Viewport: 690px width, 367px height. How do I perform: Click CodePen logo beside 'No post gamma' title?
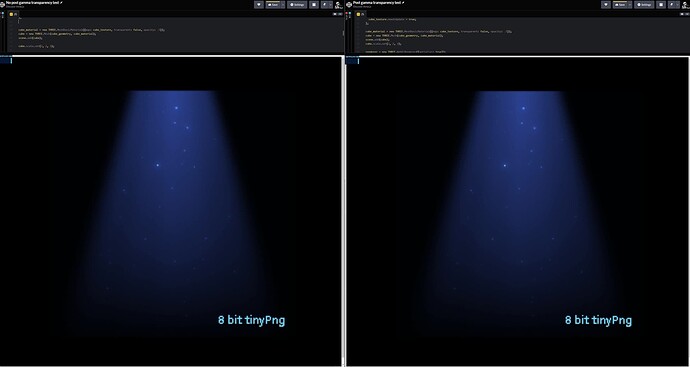2,4
